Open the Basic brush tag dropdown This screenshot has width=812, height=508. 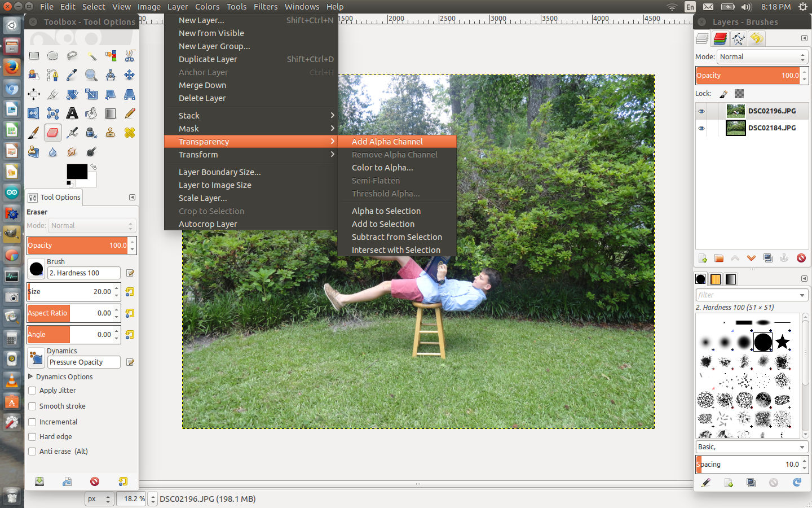[752, 447]
